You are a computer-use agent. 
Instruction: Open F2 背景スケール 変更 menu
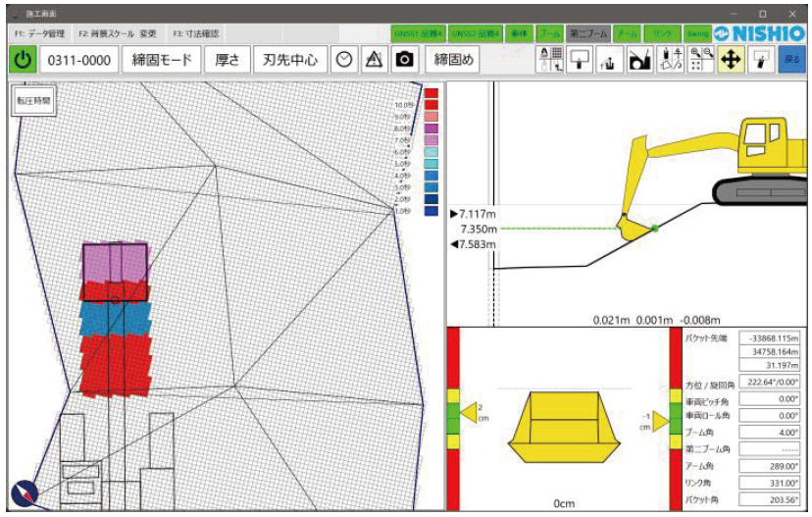point(118,34)
